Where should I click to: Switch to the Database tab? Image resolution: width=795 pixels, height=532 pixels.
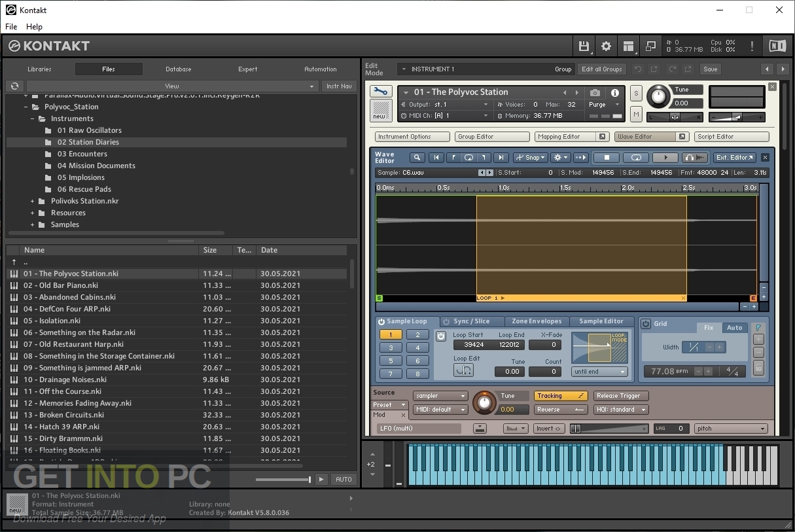pos(178,69)
